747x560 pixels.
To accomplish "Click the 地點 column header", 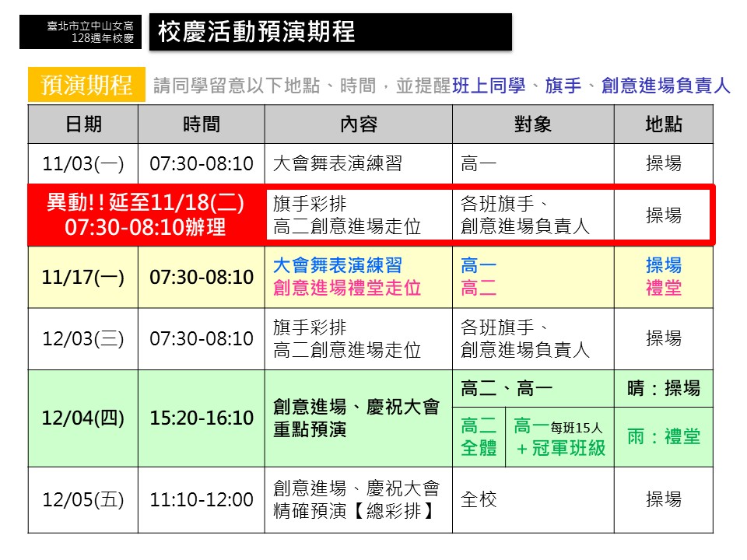I will [663, 124].
